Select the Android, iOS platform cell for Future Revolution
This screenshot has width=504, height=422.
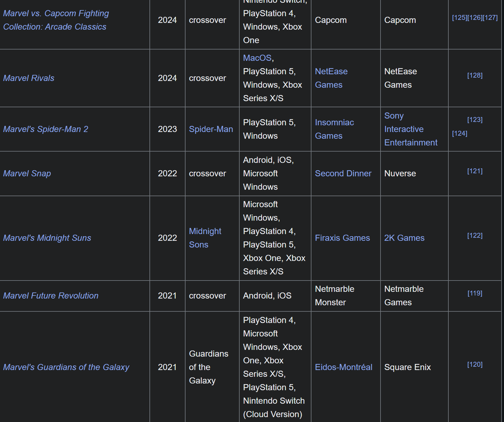click(x=275, y=296)
